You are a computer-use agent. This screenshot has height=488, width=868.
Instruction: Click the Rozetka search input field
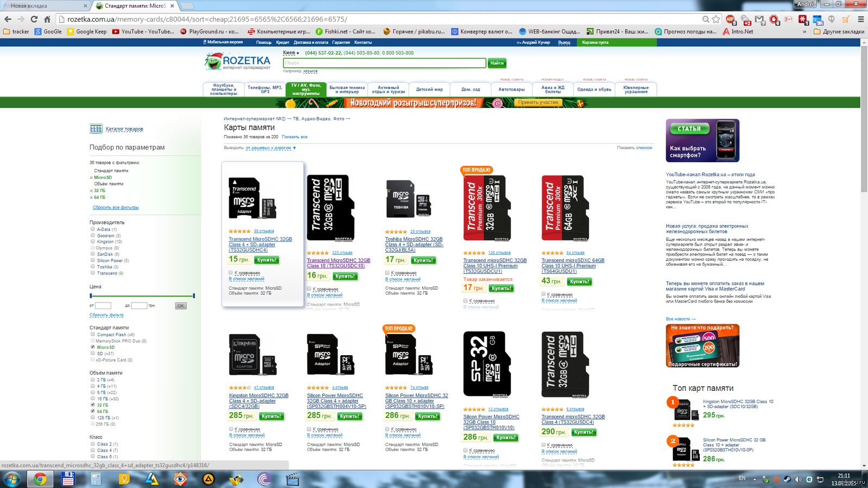coord(384,63)
